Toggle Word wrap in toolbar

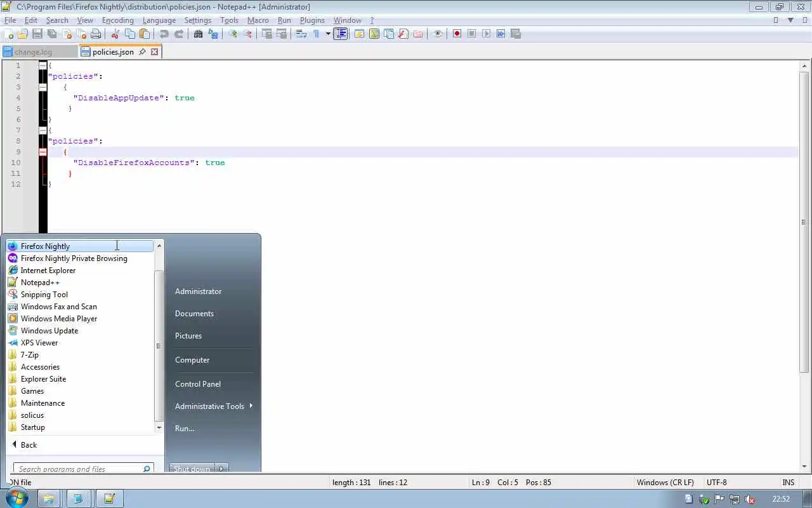tap(301, 34)
